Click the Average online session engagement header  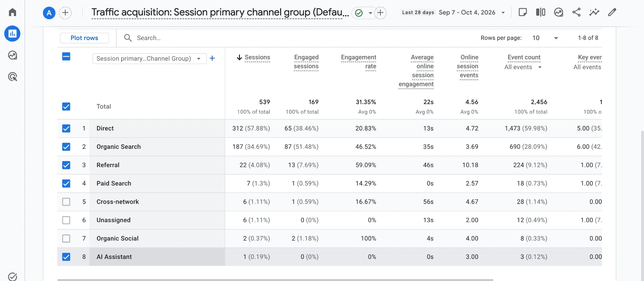point(416,70)
